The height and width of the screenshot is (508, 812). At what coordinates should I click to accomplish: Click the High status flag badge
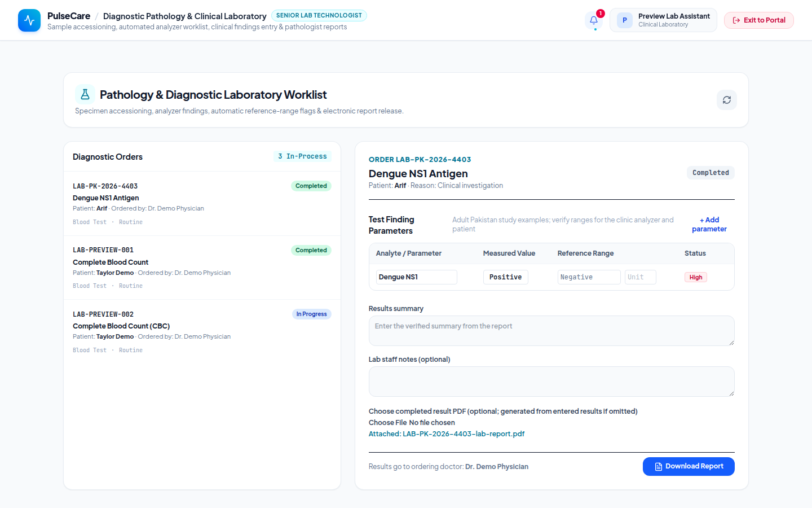[696, 277]
